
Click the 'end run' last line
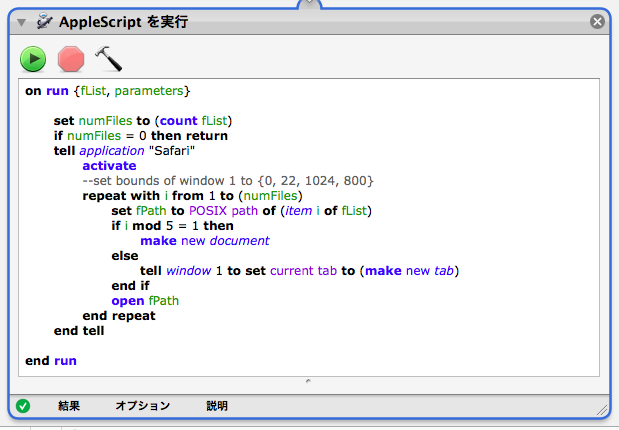tap(51, 361)
